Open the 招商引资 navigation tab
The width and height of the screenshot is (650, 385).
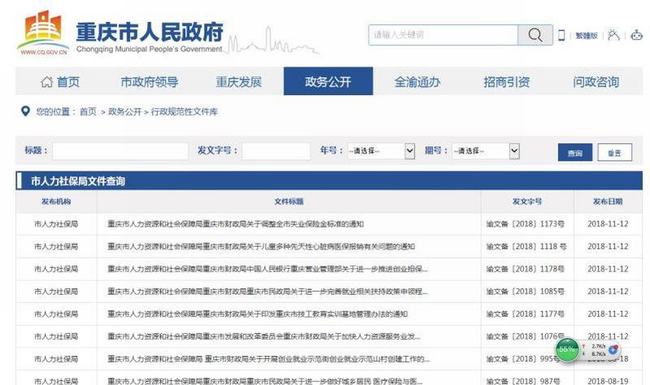(x=507, y=82)
